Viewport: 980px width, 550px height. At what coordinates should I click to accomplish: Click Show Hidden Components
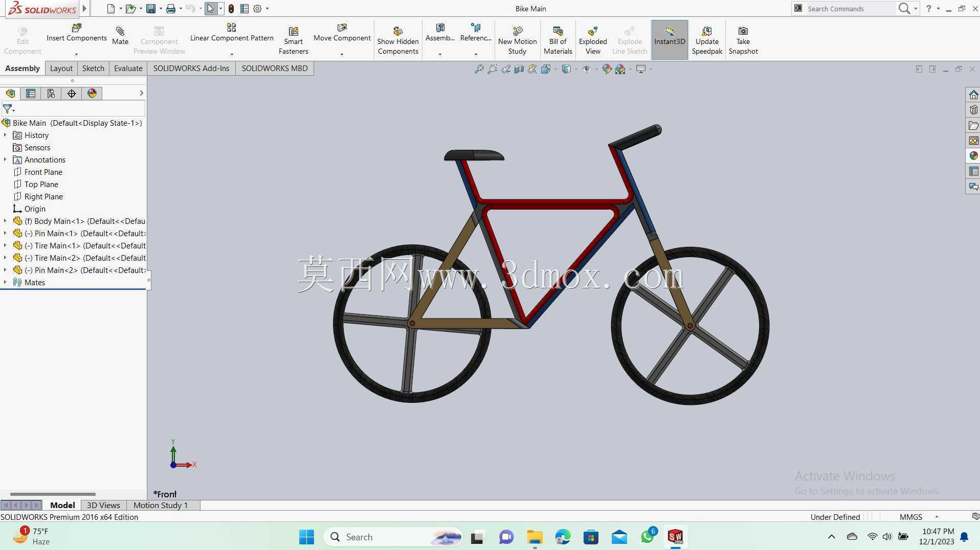coord(398,40)
